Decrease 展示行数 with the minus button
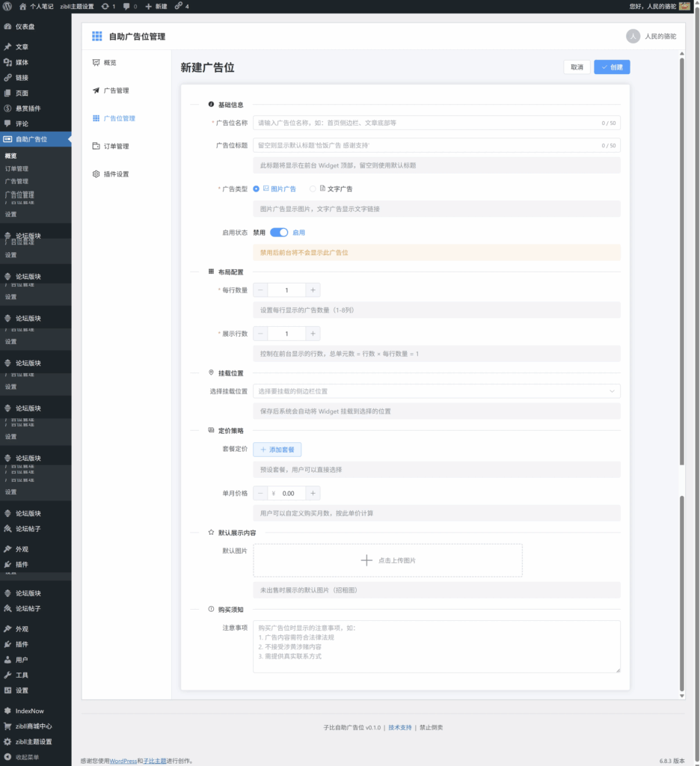Screen dimensions: 700x766 (x=260, y=334)
